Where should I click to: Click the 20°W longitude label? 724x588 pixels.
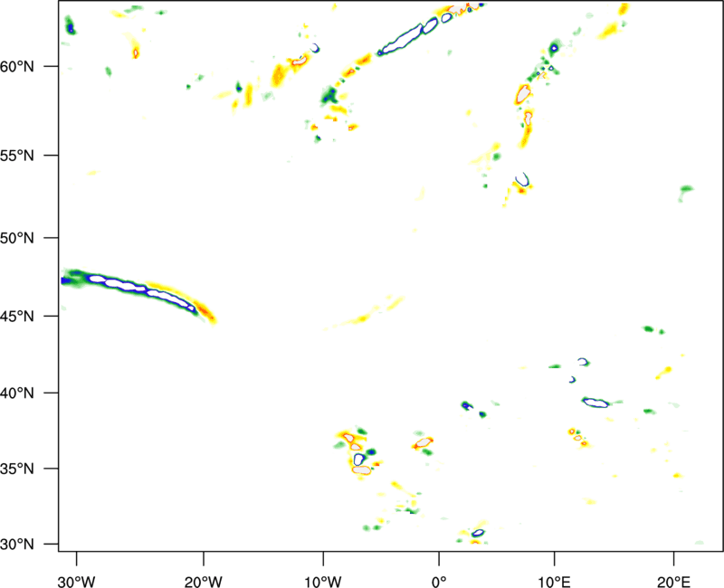pos(203,582)
